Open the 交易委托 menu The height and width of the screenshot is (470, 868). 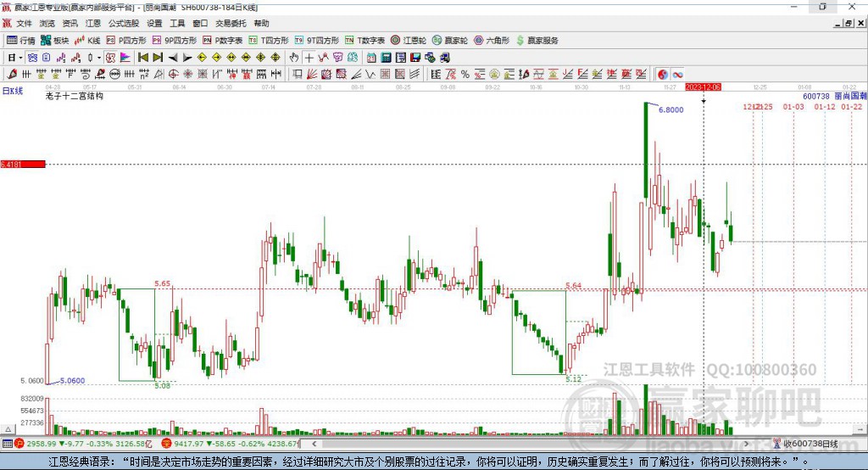(231, 23)
